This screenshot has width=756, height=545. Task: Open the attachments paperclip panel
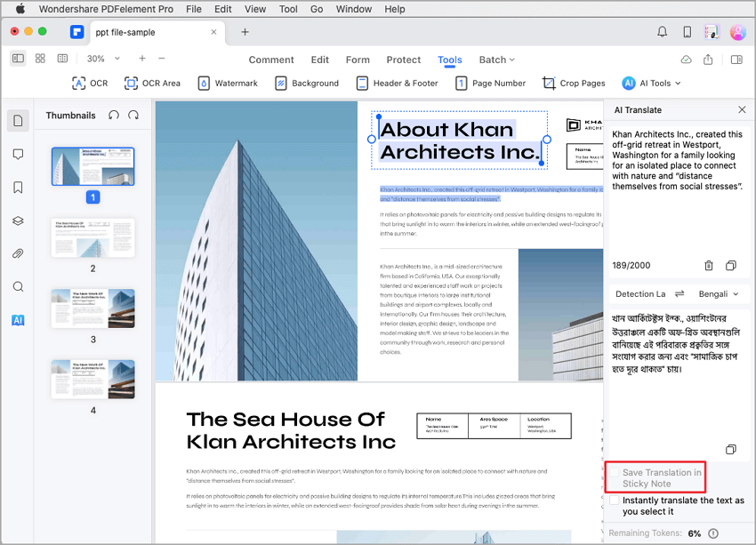(x=19, y=253)
